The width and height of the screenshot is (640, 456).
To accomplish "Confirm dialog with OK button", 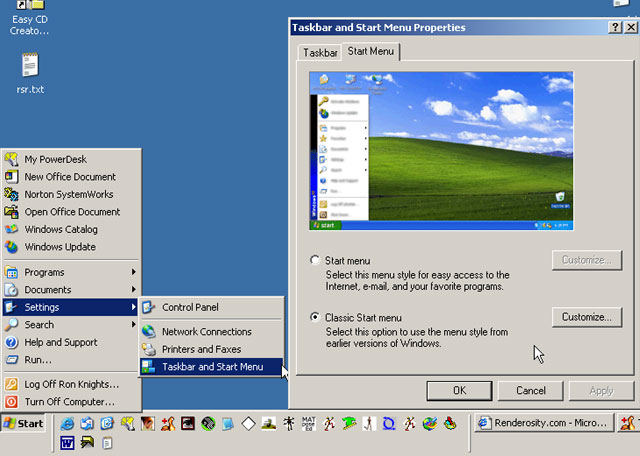I will click(460, 391).
